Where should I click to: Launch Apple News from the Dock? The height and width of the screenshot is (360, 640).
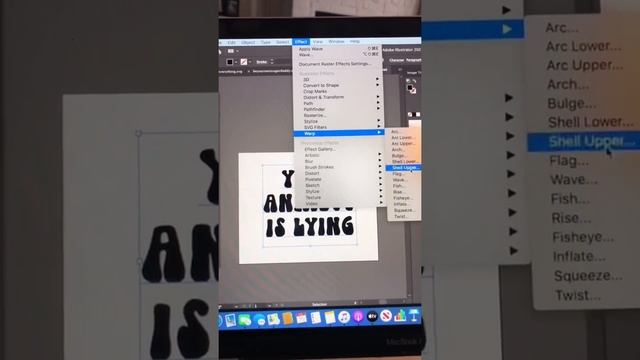(386, 316)
